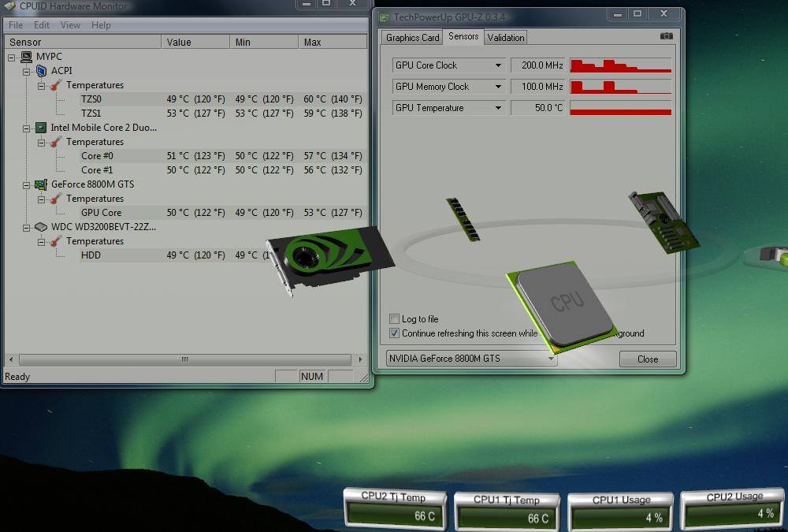Collapse the GeForce 8800M GTS node
The height and width of the screenshot is (532, 788).
27,185
